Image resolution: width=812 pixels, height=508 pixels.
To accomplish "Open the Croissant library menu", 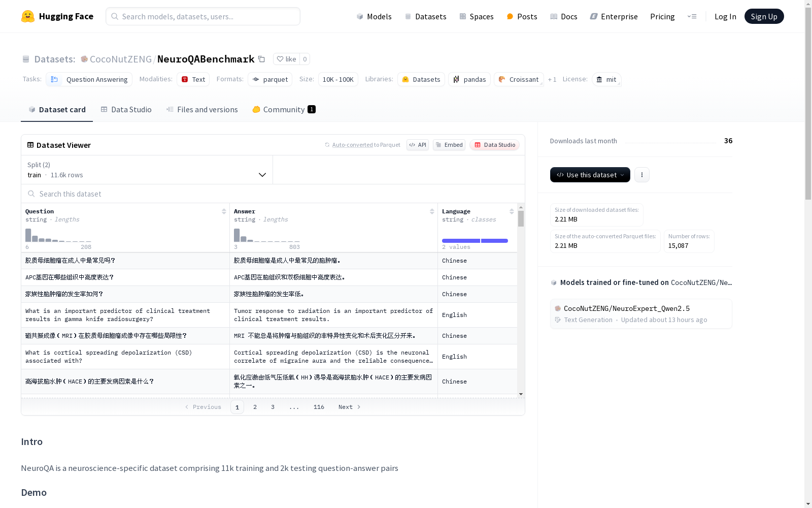I will 519,79.
